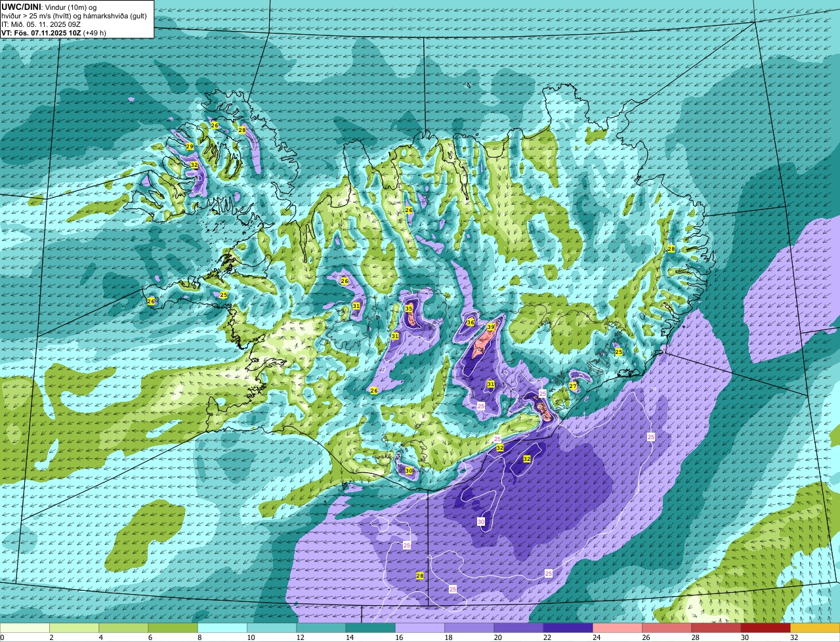Select the '28' tick on the color scale
Screen dimensions: 840x642
(x=696, y=637)
